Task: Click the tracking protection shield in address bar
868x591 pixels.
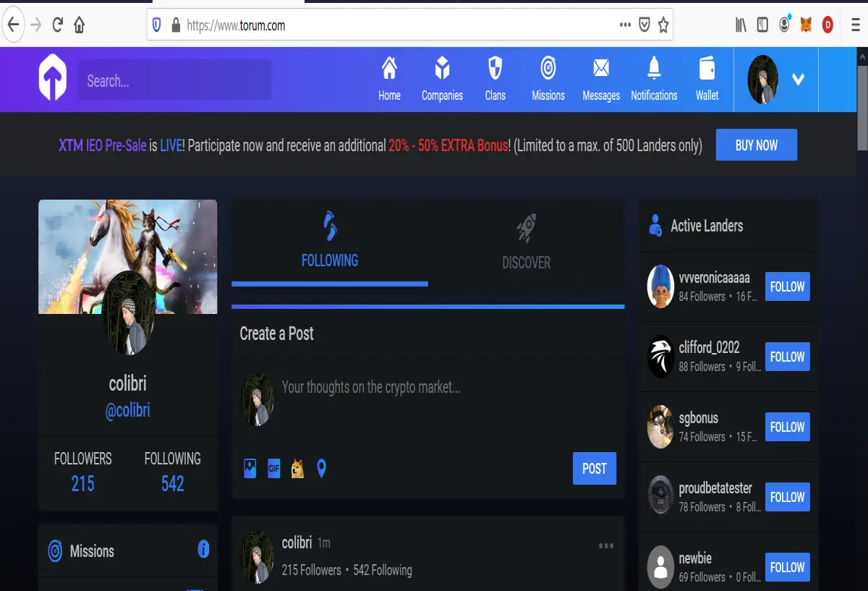Action: click(x=157, y=25)
